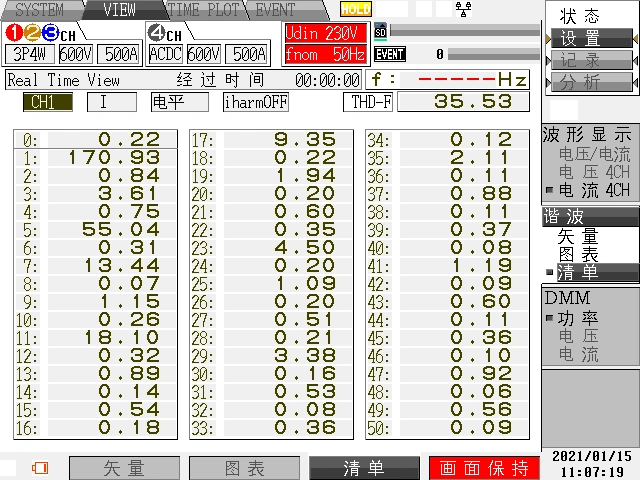This screenshot has width=640, height=480.
Task: Select DMM 功率 power option
Action: pyautogui.click(x=578, y=318)
